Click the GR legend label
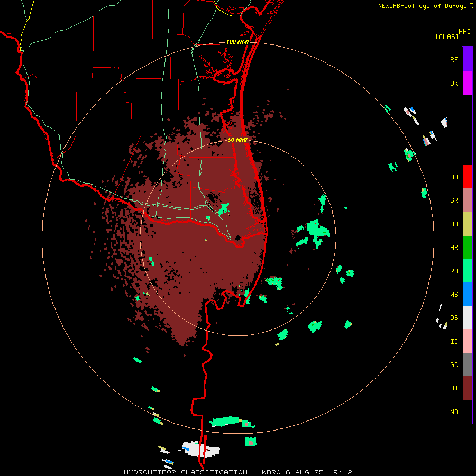Image resolution: width=476 pixels, height=476 pixels. (454, 200)
